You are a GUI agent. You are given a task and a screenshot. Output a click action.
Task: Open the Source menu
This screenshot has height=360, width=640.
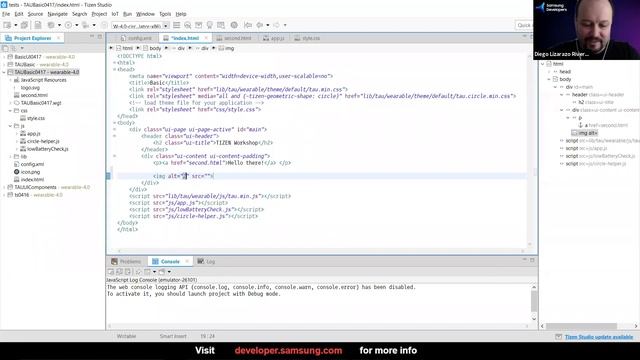pos(35,14)
